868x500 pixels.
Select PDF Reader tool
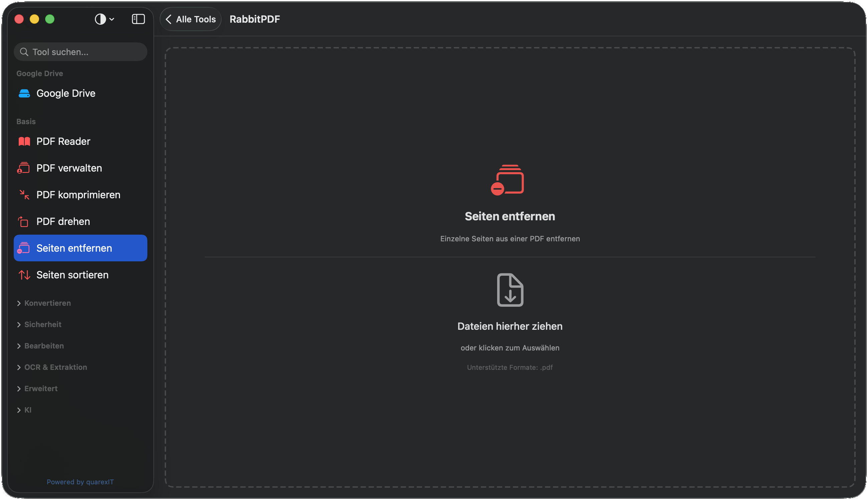pos(81,142)
